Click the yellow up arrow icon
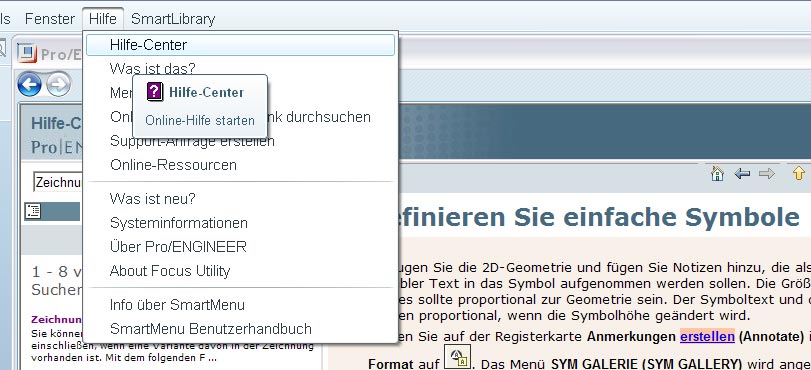This screenshot has height=370, width=811. 799,173
